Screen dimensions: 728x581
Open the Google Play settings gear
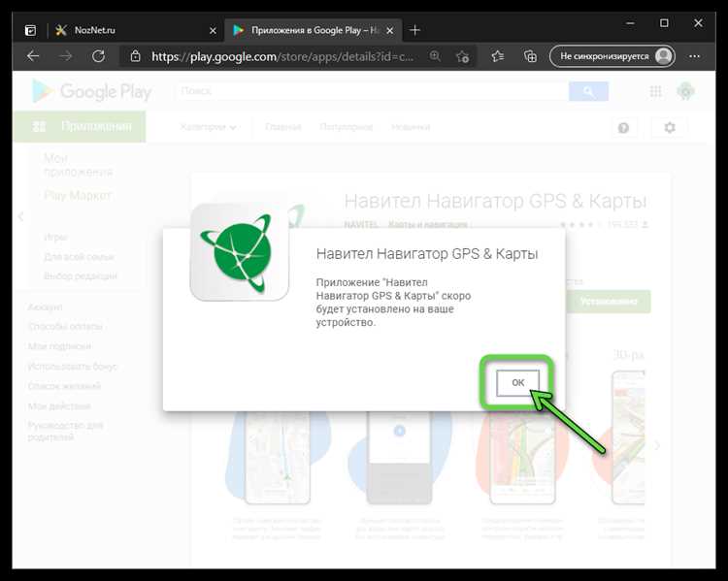tap(669, 127)
